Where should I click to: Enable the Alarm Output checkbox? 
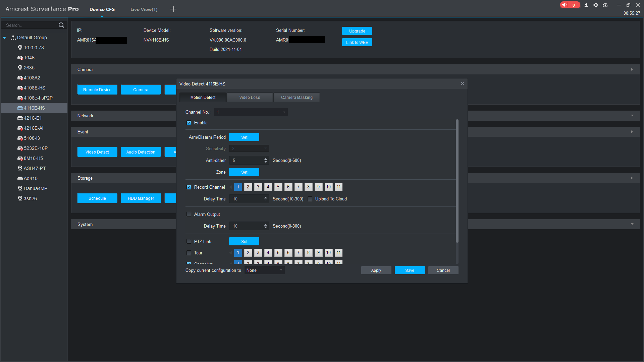click(189, 214)
